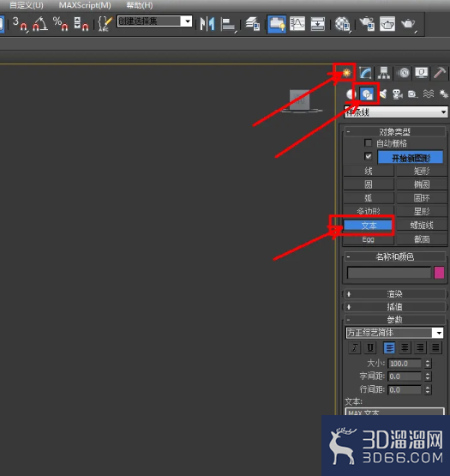
Task: Switch to the Display panel tab
Action: click(x=422, y=73)
